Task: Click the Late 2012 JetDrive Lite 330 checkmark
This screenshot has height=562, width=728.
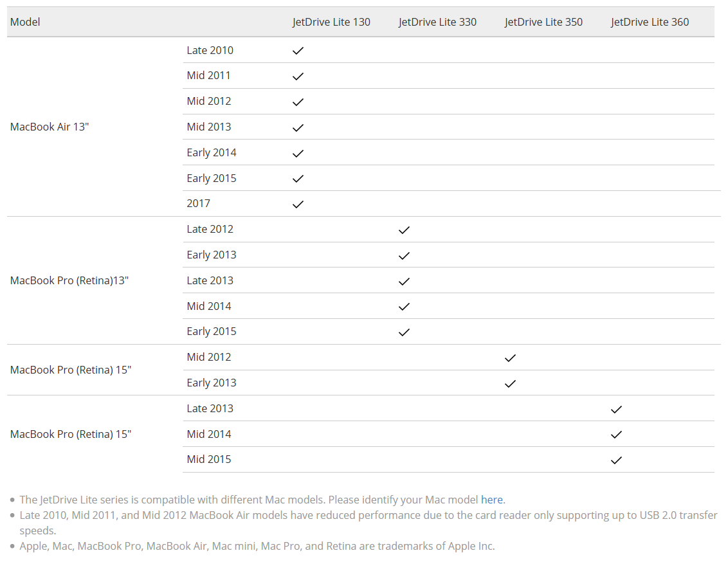Action: 404,230
